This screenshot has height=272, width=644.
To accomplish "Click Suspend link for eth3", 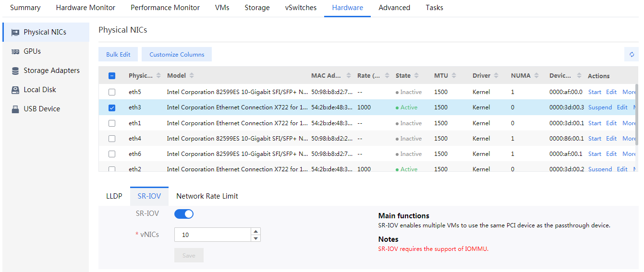I will pos(600,107).
